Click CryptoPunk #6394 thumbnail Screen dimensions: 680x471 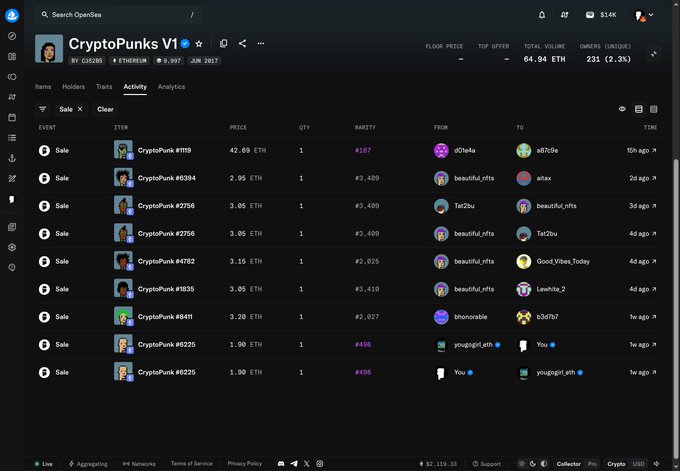pos(123,178)
